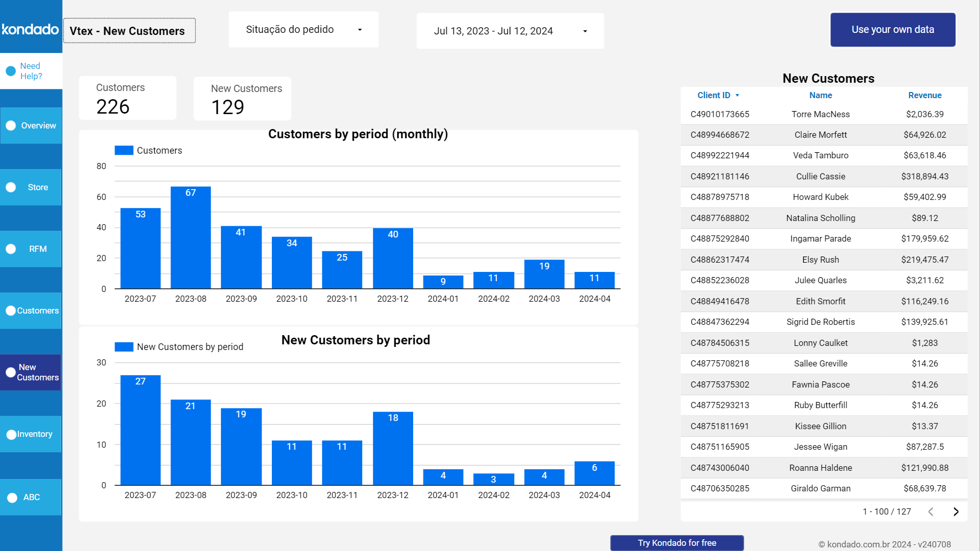
Task: Click the blue Customers legend color swatch
Action: pos(123,150)
